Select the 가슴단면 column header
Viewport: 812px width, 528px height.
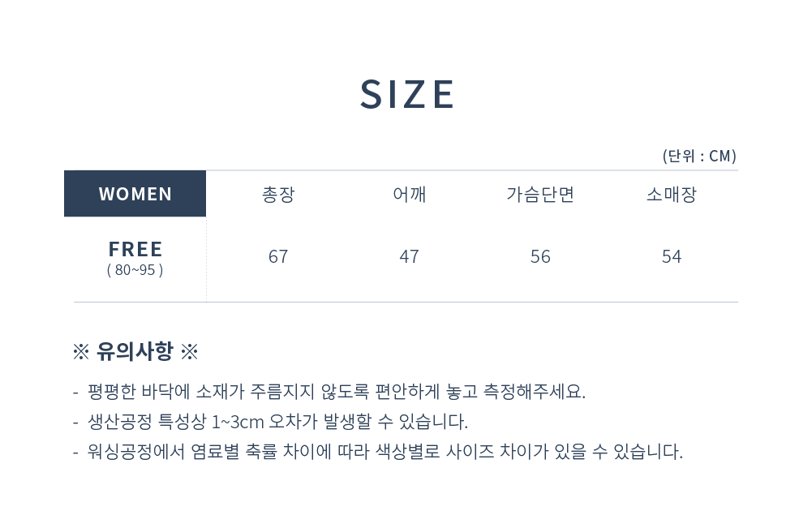[x=540, y=195]
